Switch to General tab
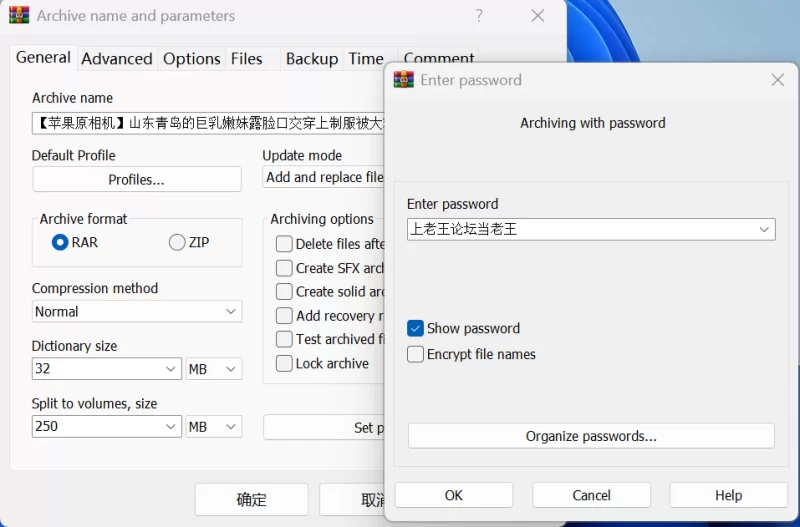The height and width of the screenshot is (527, 800). pos(43,58)
